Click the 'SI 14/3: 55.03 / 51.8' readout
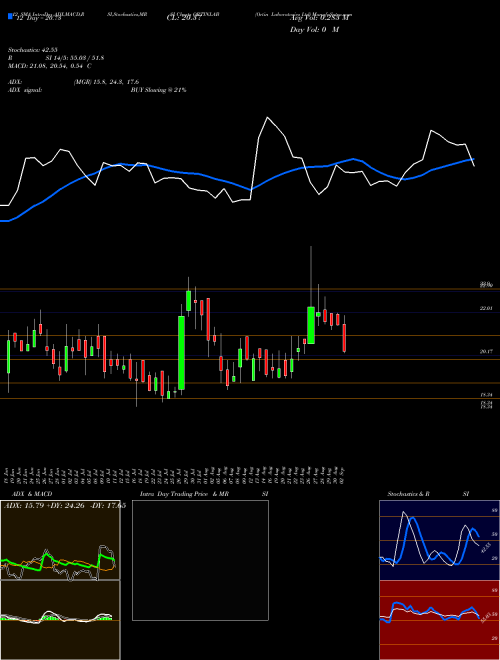Screen dimensions: 500x660 pyautogui.click(x=75, y=58)
